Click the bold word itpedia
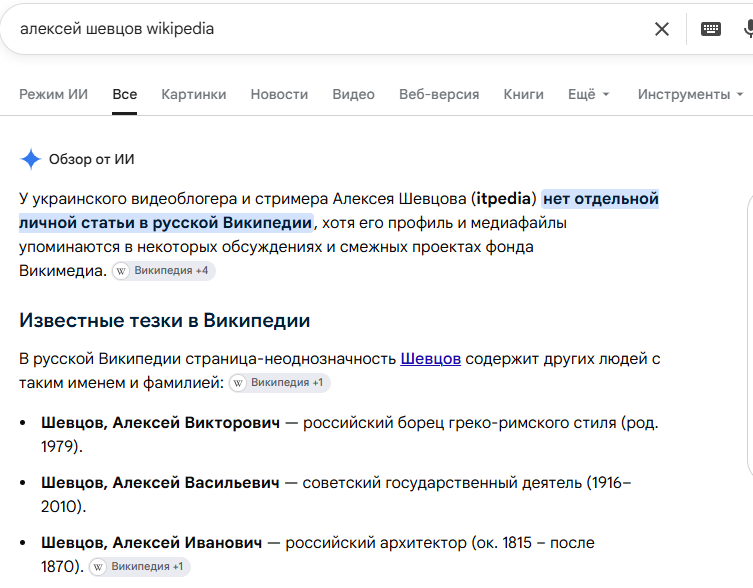 (x=503, y=199)
